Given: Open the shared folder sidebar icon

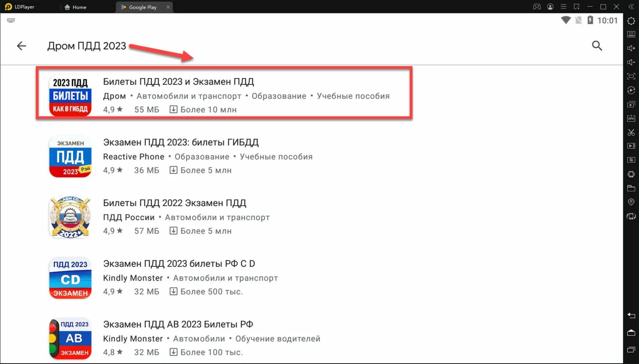Looking at the screenshot, I should (x=631, y=188).
